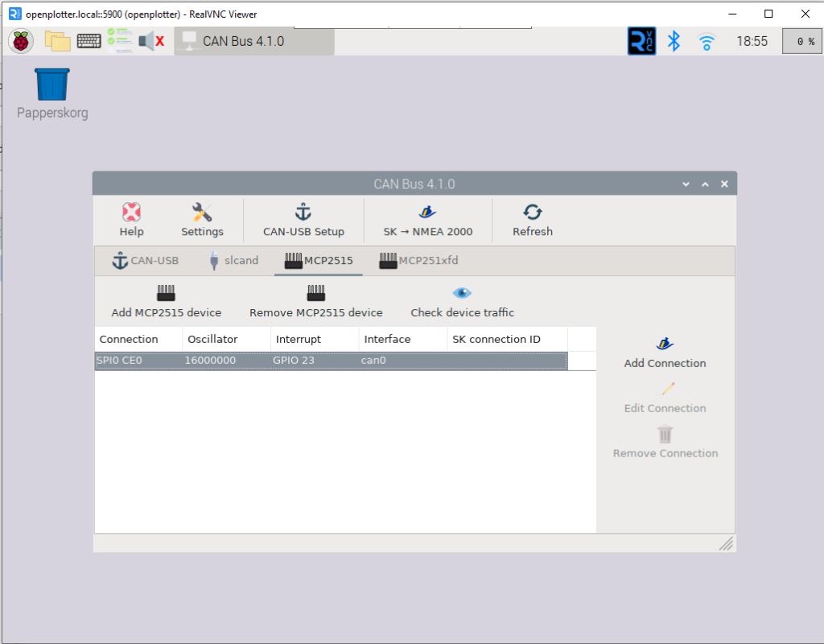Click the Bluetooth tray icon
824x644 pixels.
674,41
